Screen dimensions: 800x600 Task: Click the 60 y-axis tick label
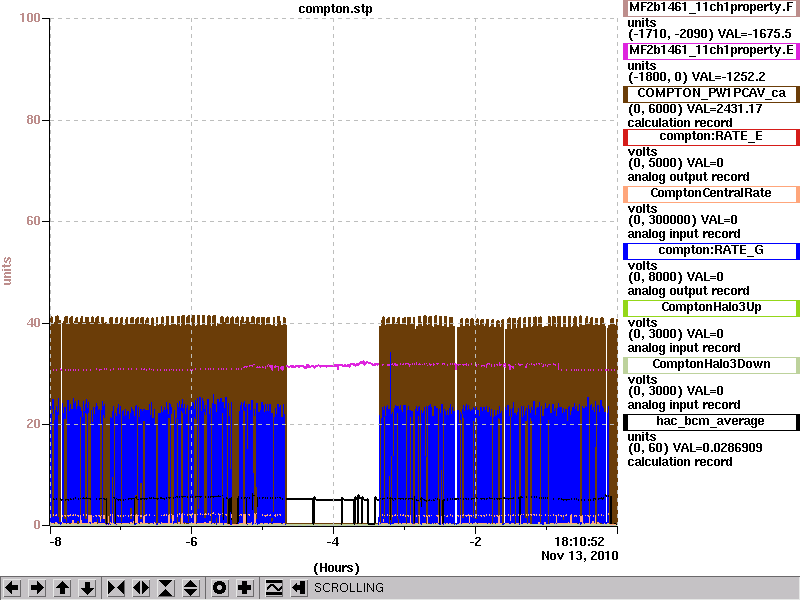(x=33, y=221)
